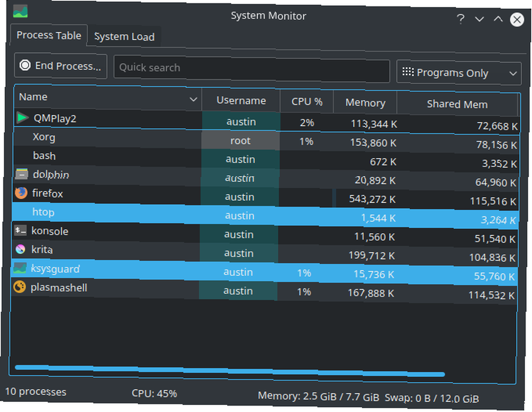The width and height of the screenshot is (532, 412).
Task: Click the 113,344 K memory cell
Action: 374,124
